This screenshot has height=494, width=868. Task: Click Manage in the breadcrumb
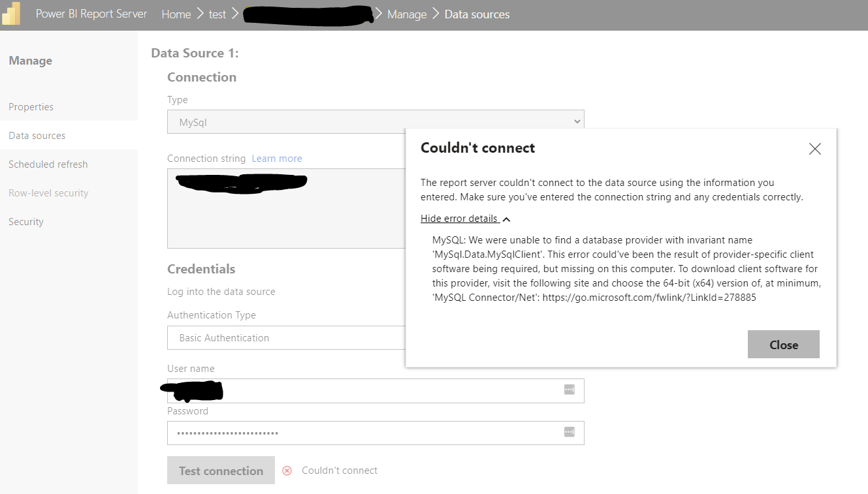tap(407, 14)
